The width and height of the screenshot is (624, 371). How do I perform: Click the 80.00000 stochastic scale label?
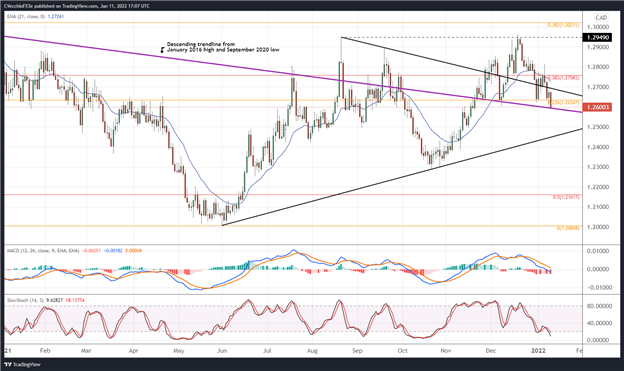598,306
